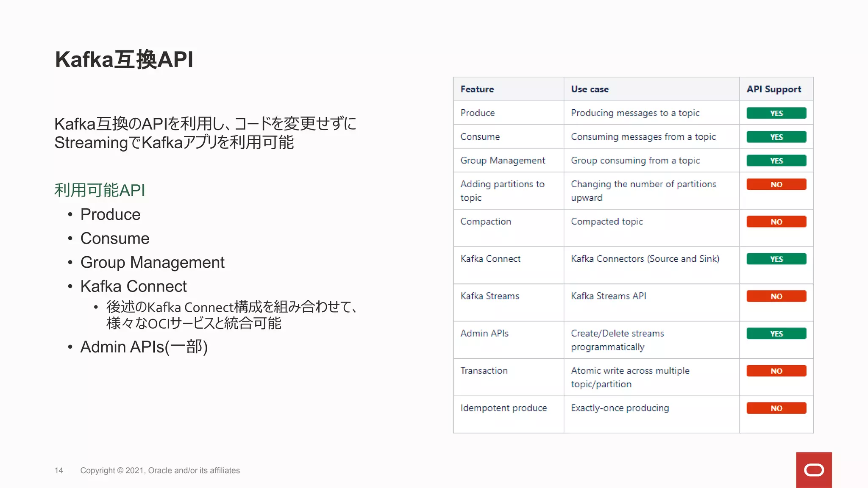The width and height of the screenshot is (868, 488).
Task: Click the red Oracle logo icon
Action: 814,470
